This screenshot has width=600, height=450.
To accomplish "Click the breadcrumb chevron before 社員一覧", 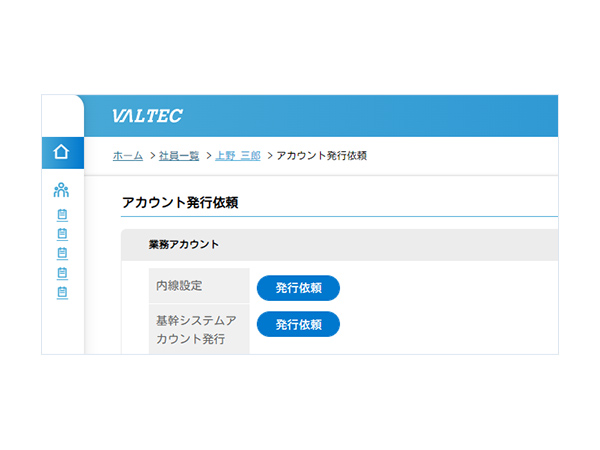I will point(151,156).
